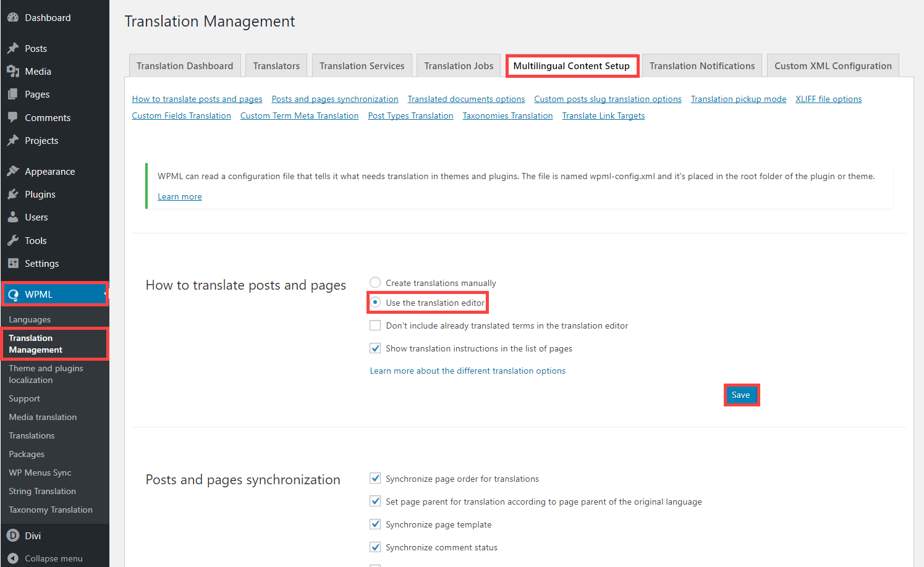The image size is (924, 567).
Task: Uncheck Synchronize page template
Action: coord(375,524)
